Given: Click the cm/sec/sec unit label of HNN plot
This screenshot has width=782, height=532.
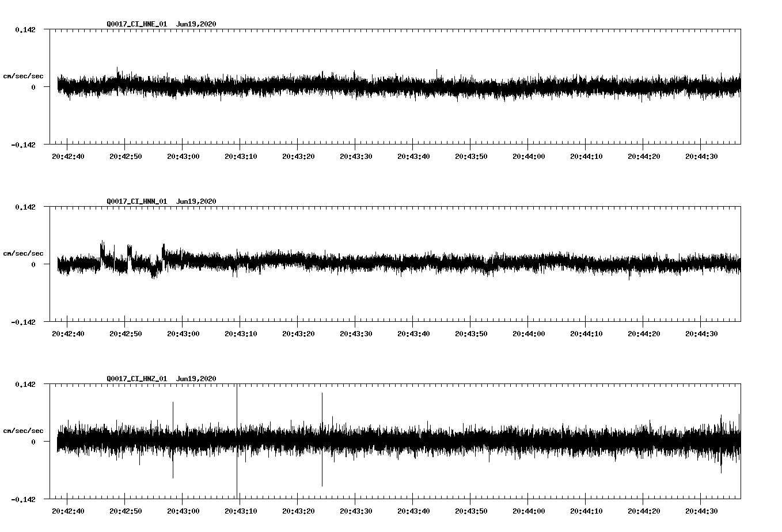Looking at the screenshot, I should coord(23,253).
